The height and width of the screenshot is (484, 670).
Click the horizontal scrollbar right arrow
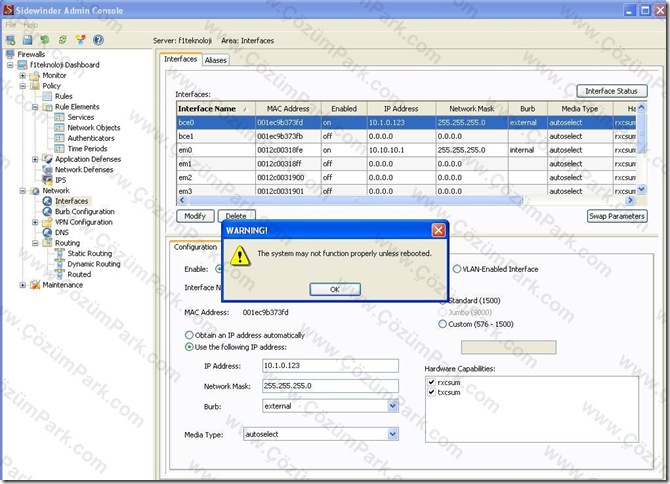630,200
